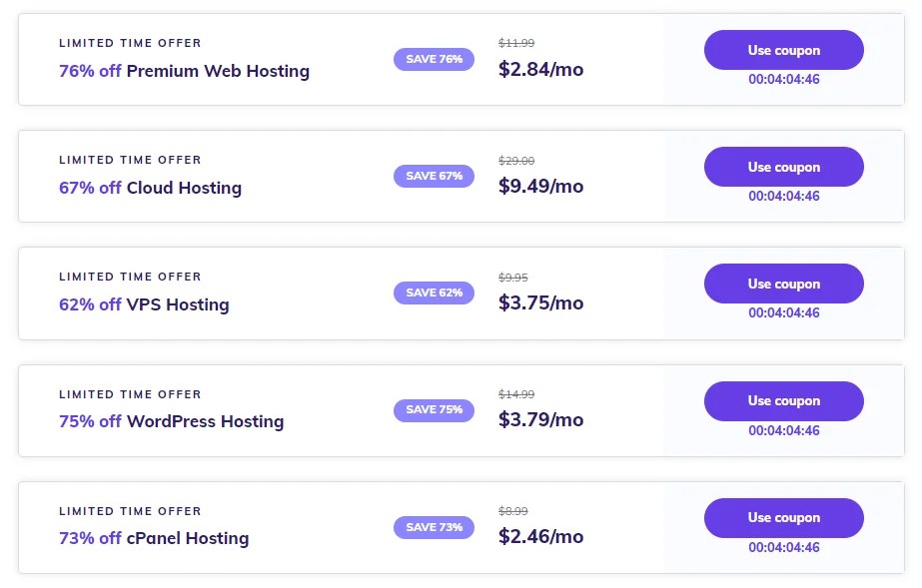Viewport: 922px width, 588px height.
Task: Open the 75% off WordPress Hosting offer
Action: point(171,421)
